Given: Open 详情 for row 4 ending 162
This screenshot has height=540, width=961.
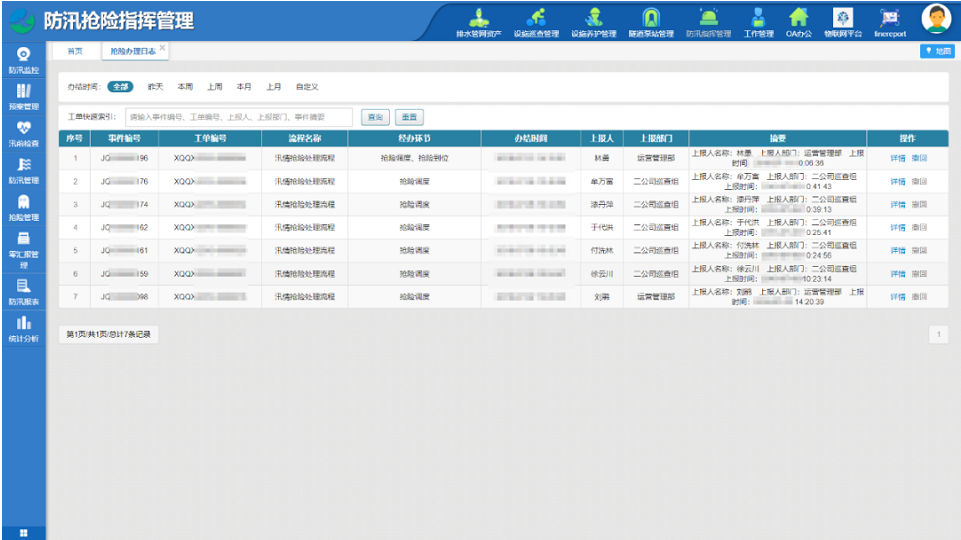Looking at the screenshot, I should tap(898, 227).
